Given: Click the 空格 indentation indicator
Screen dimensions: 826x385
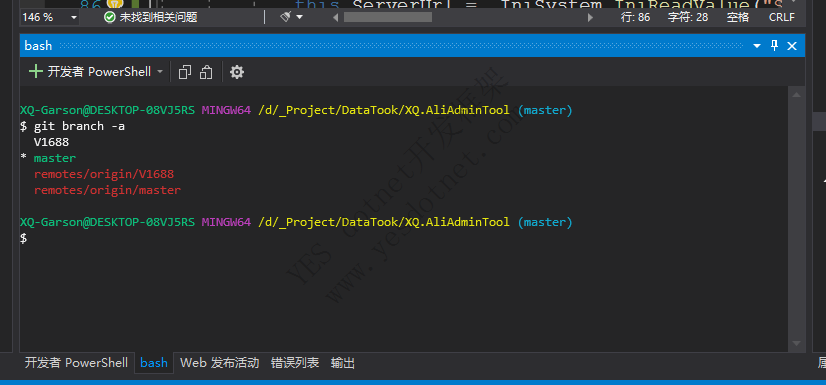Looking at the screenshot, I should tap(738, 17).
